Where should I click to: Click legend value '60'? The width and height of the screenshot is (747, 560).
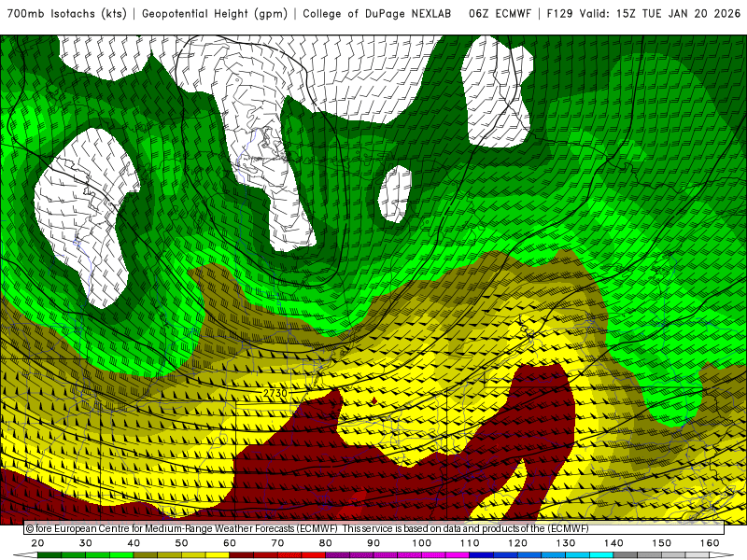click(230, 543)
